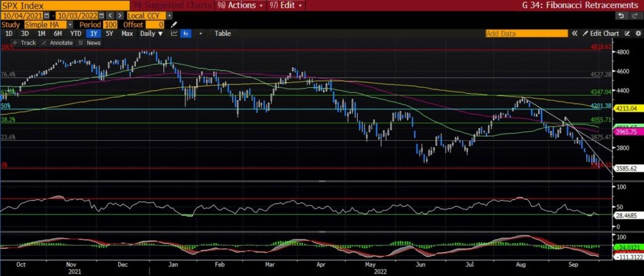This screenshot has width=644, height=276.
Task: Toggle the News overlay
Action: point(91,43)
